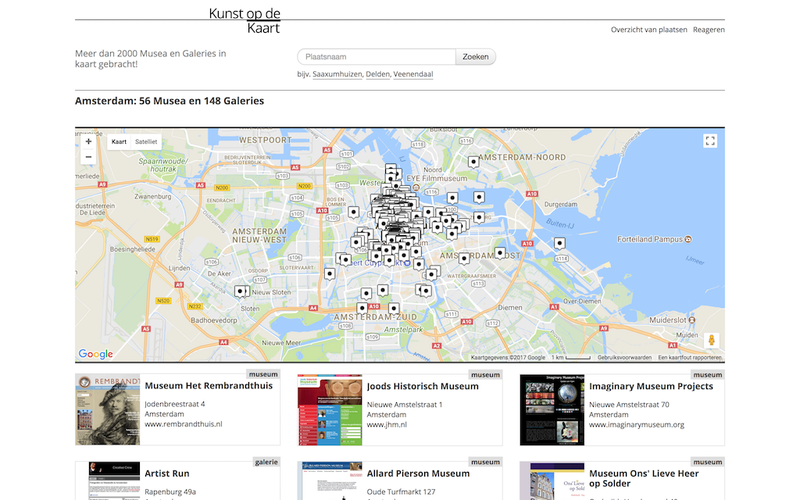Click Museum Het Rembrandthuis title
Image resolution: width=800 pixels, height=500 pixels.
tap(209, 386)
